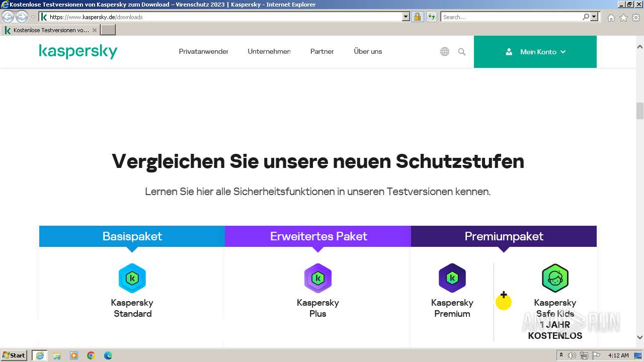Viewport: 644px width, 362px height.
Task: Click the heading Vergleichen Sie unsere neuen Schutzstufen
Action: coord(318,161)
